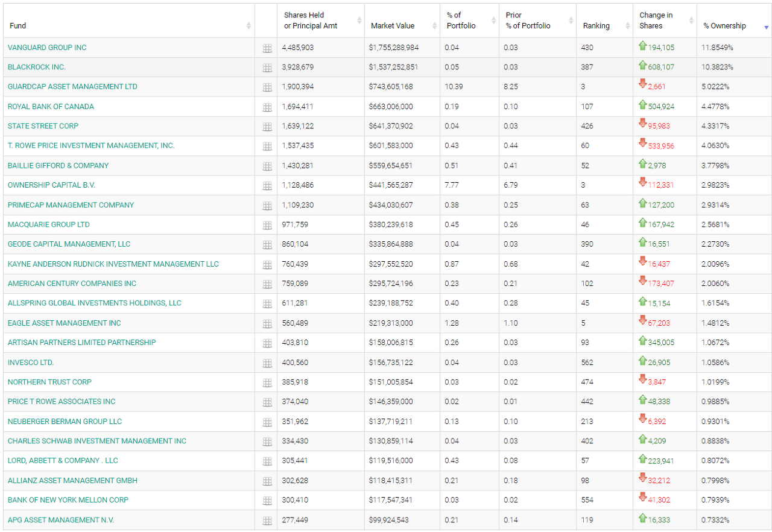Sort by Change in Shares column
This screenshot has height=532, width=772.
pyautogui.click(x=665, y=21)
